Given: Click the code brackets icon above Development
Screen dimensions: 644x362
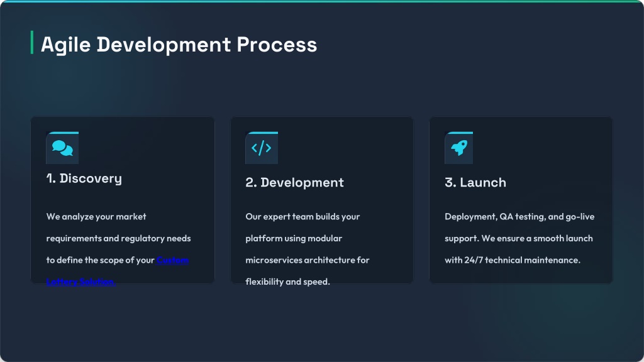Looking at the screenshot, I should (261, 148).
